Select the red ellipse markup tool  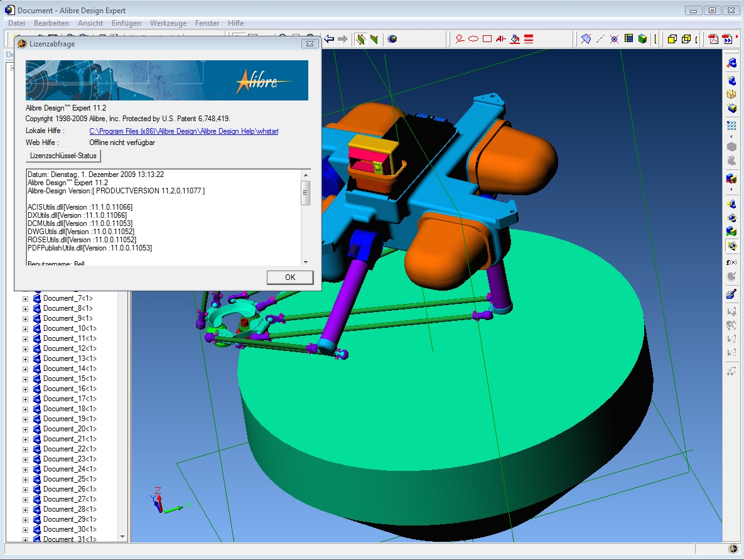pyautogui.click(x=473, y=39)
